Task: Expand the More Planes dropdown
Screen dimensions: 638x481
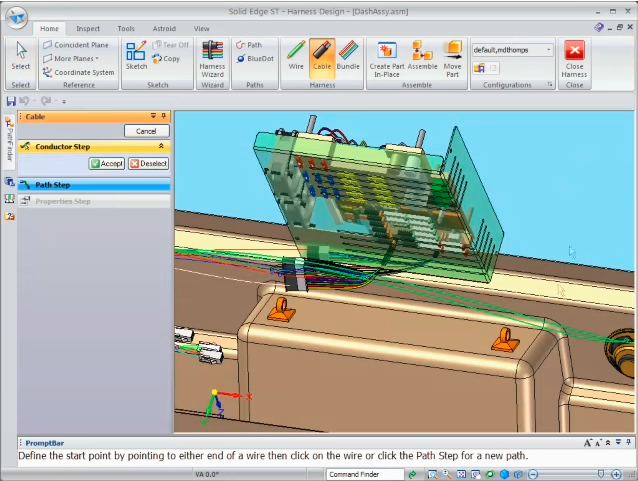Action: click(97, 59)
